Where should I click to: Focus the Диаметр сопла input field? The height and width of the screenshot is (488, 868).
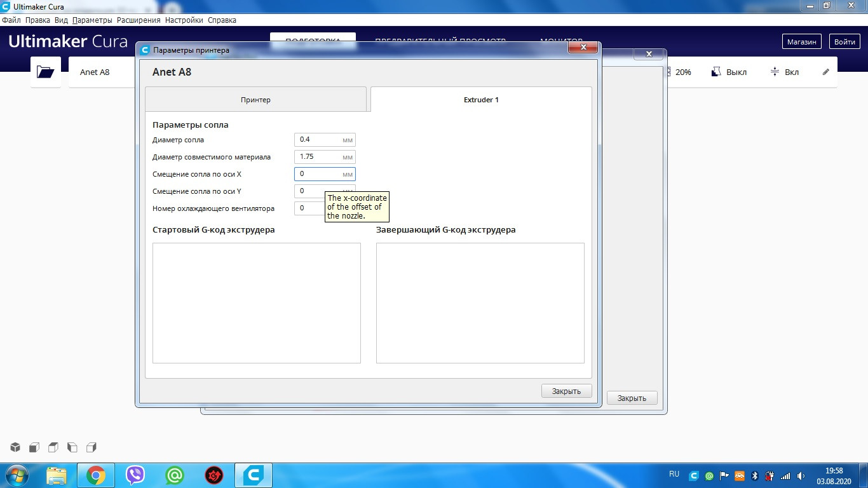click(x=325, y=140)
